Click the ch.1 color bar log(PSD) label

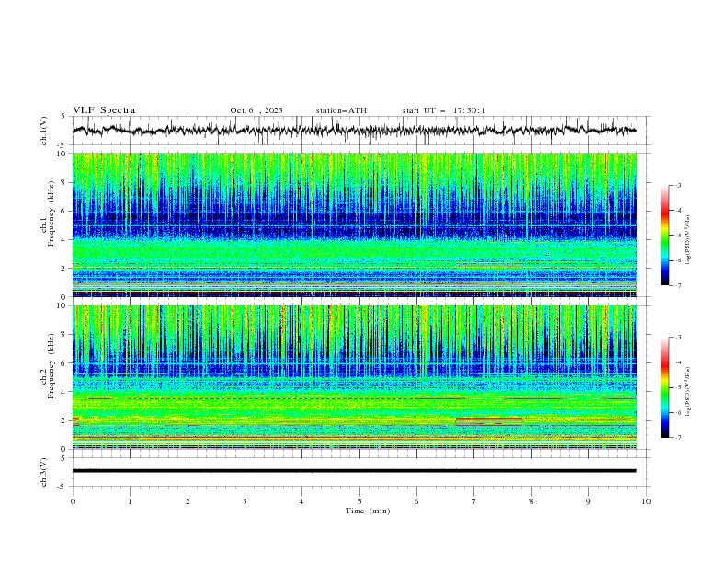[688, 240]
